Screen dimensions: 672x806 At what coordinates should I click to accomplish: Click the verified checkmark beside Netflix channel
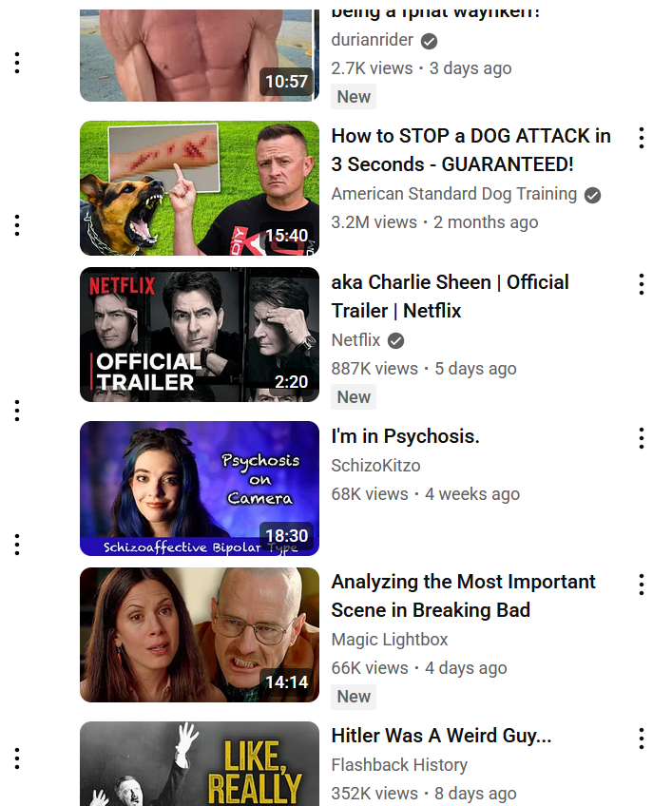click(395, 340)
